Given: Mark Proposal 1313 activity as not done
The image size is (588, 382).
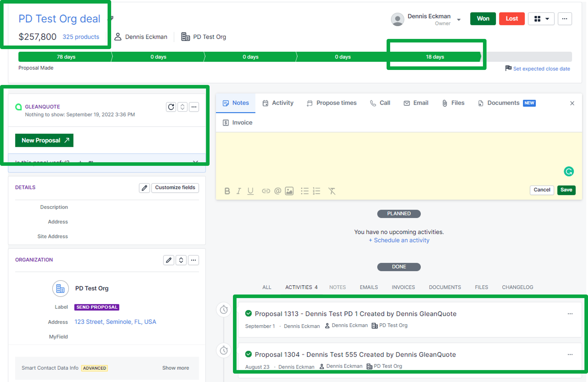Looking at the screenshot, I should coord(248,314).
